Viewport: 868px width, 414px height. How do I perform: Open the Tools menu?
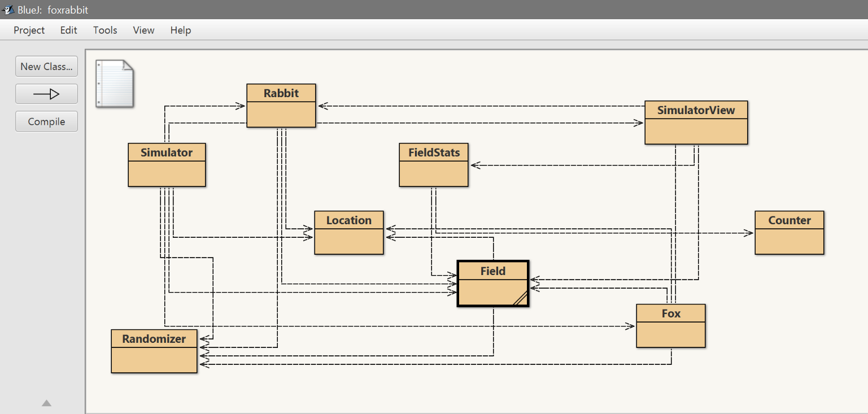(x=105, y=30)
